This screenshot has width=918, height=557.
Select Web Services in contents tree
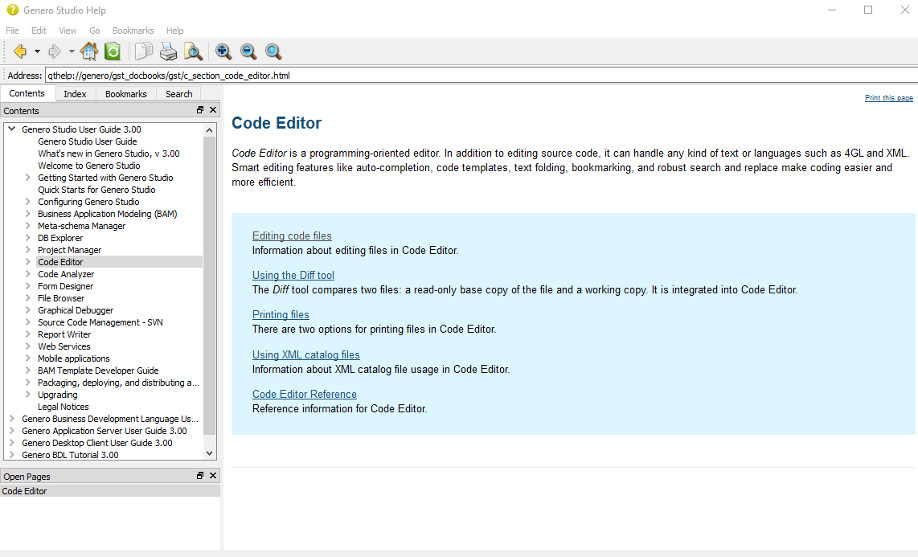click(x=64, y=347)
